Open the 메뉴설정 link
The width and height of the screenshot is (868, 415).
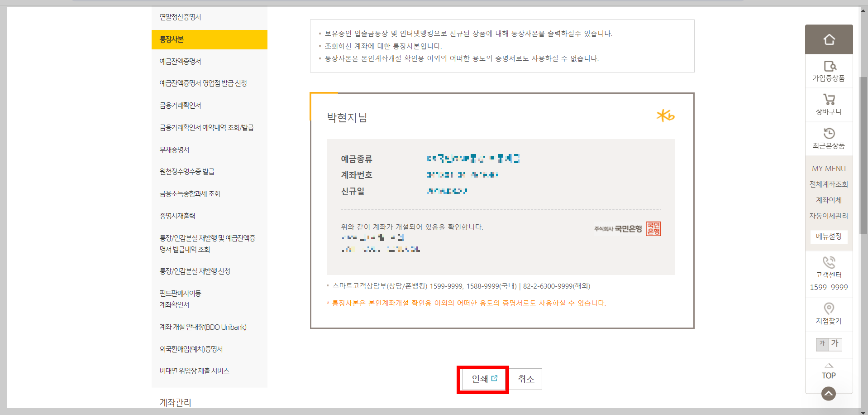coord(829,236)
